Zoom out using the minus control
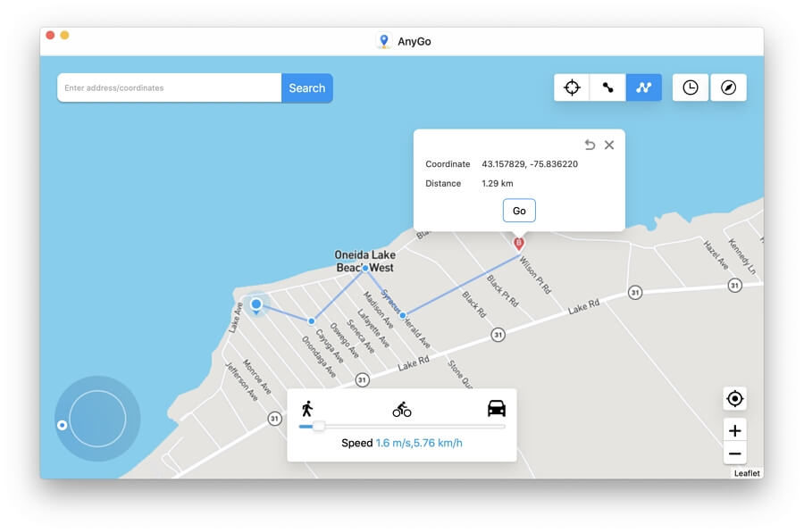This screenshot has height=532, width=804. coord(734,453)
